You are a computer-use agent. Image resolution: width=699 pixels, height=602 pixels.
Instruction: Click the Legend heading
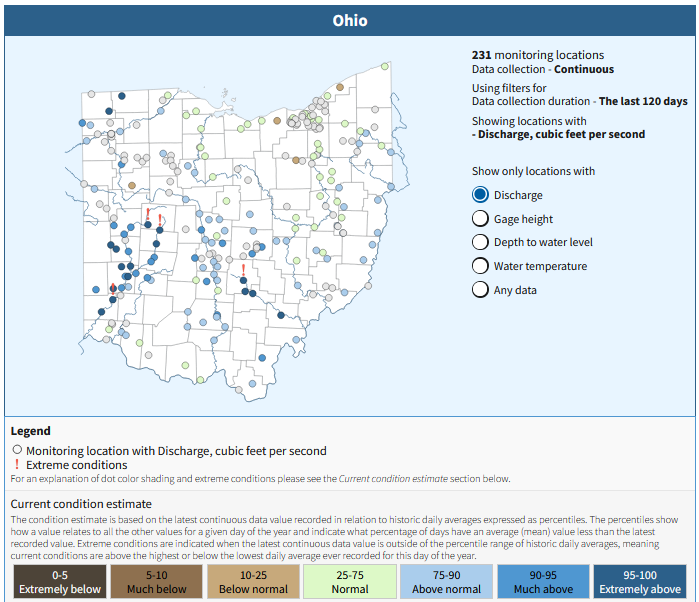(x=30, y=431)
